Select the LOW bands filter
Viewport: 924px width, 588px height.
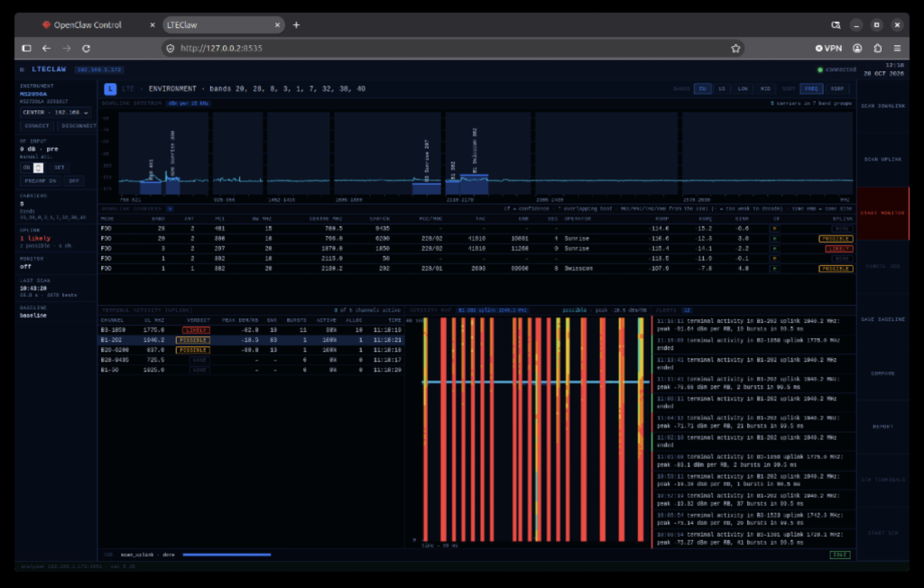pos(743,89)
